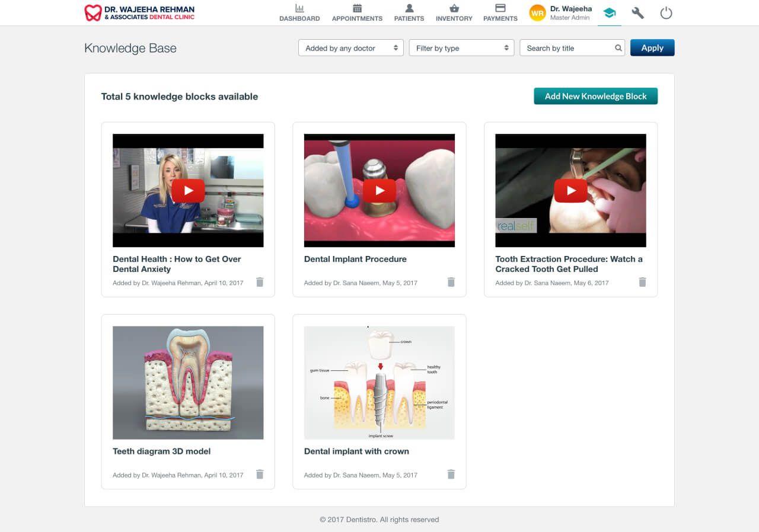
Task: Open the Appointments calendar icon
Action: point(357,8)
